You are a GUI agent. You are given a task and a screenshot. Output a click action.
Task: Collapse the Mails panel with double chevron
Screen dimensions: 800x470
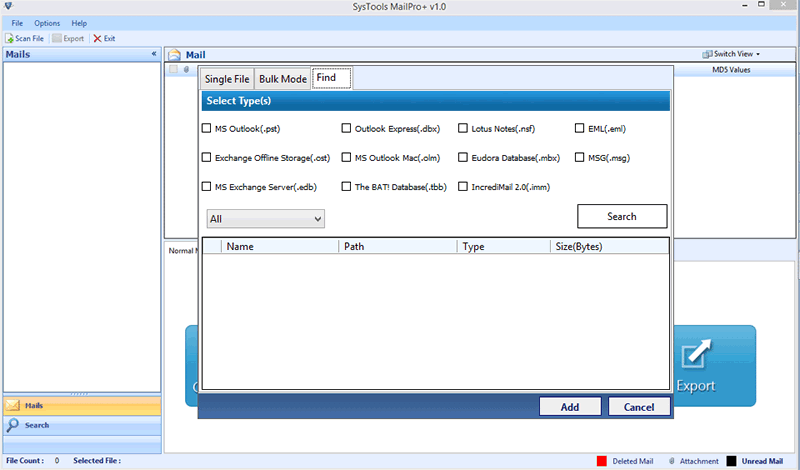(x=154, y=54)
